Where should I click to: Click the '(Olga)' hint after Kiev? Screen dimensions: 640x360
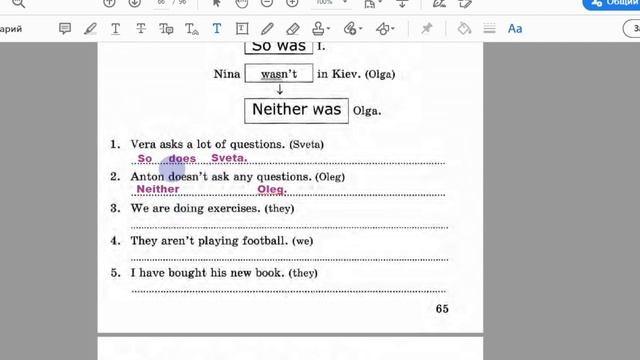click(x=380, y=74)
